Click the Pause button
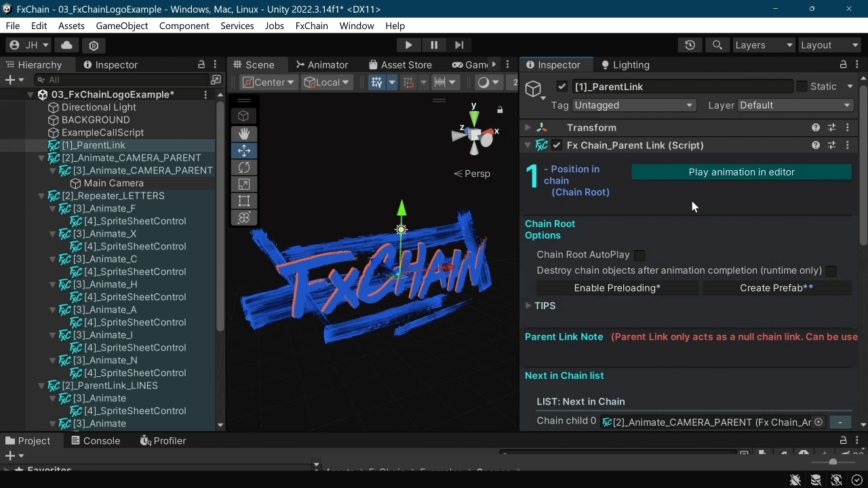 (x=434, y=45)
